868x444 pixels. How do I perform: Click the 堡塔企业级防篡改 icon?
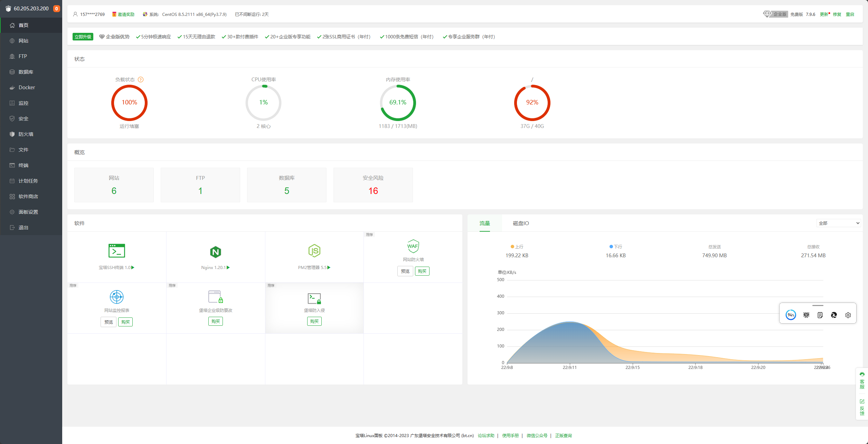[216, 297]
